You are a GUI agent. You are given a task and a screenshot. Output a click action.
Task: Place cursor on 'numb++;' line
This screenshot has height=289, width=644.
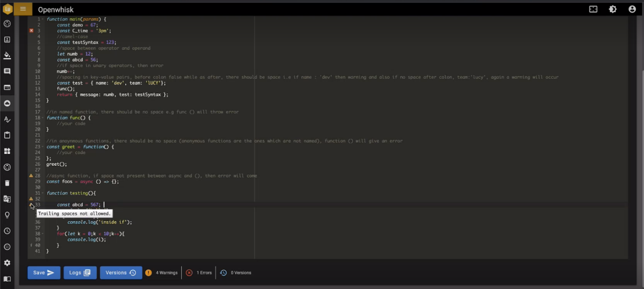point(65,71)
